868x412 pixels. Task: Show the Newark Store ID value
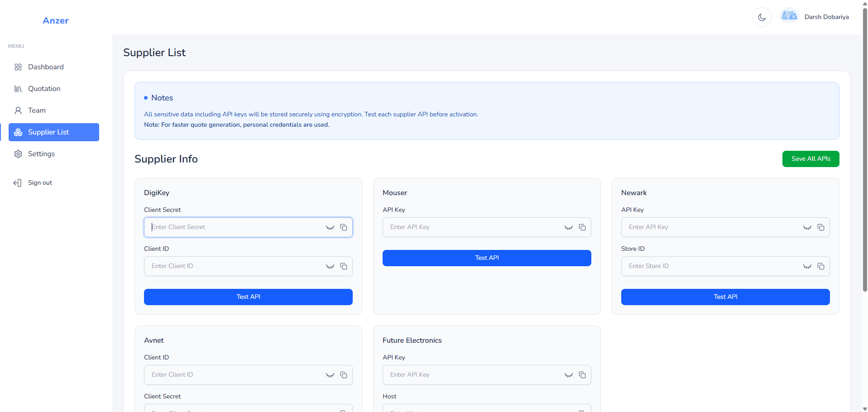pyautogui.click(x=807, y=266)
